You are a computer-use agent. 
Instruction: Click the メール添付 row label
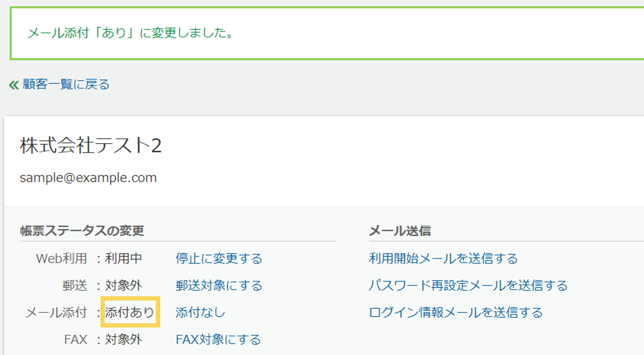[x=56, y=312]
